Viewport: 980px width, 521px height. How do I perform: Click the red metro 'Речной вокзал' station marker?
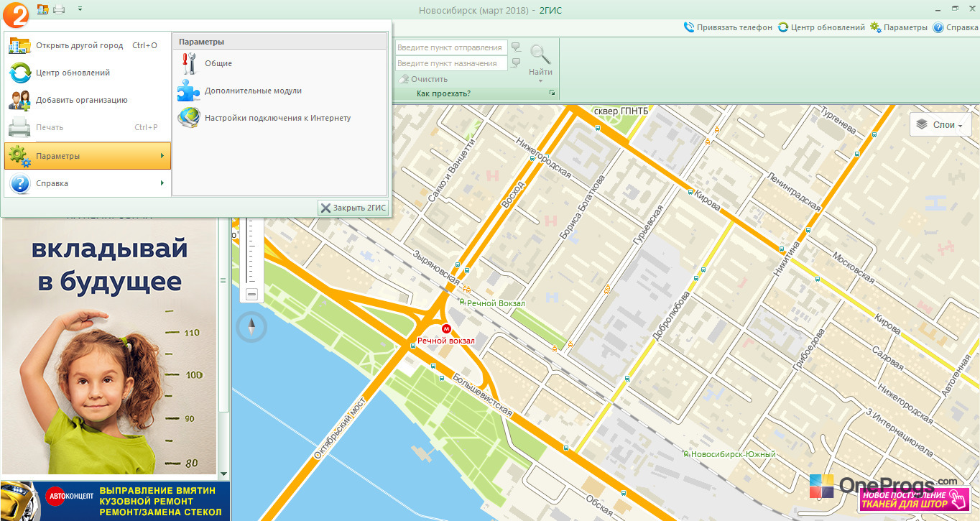[x=445, y=328]
